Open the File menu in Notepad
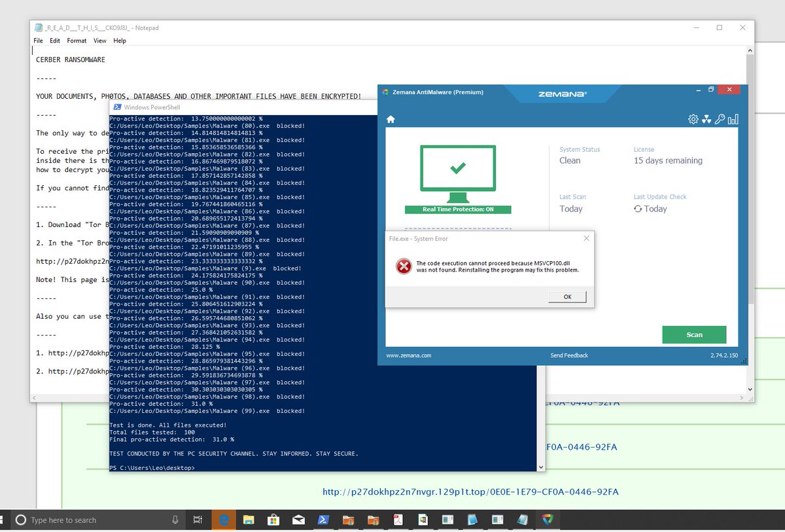The width and height of the screenshot is (785, 532). click(39, 41)
